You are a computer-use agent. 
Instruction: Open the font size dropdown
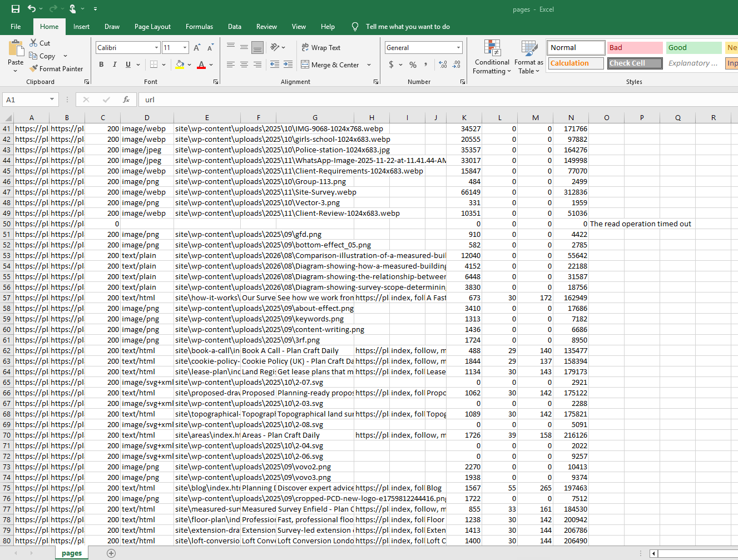click(x=185, y=48)
